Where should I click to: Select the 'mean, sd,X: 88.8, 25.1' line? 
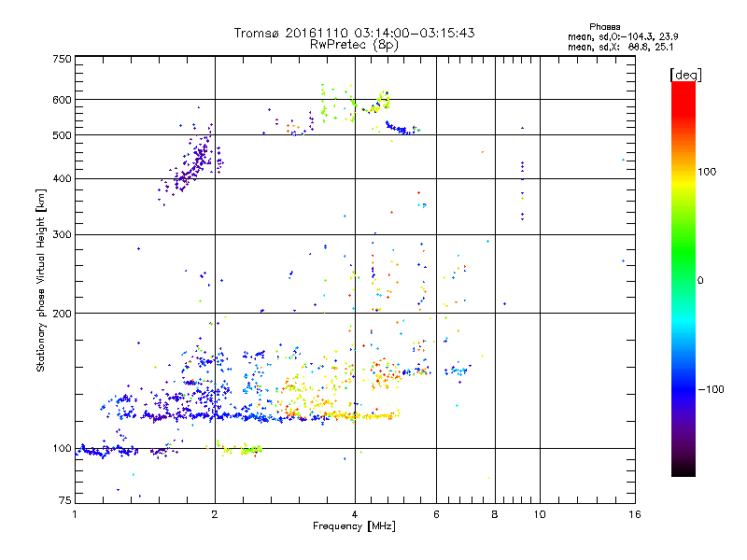coord(620,47)
